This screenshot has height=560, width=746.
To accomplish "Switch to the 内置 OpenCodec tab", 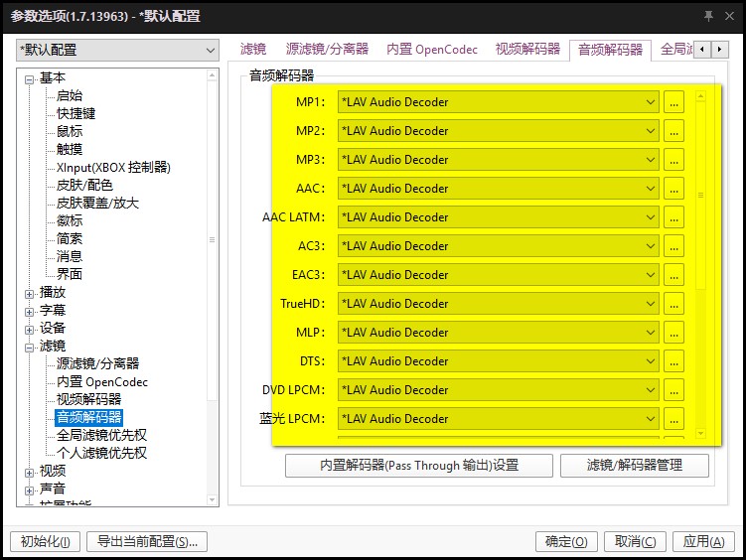I will click(432, 49).
